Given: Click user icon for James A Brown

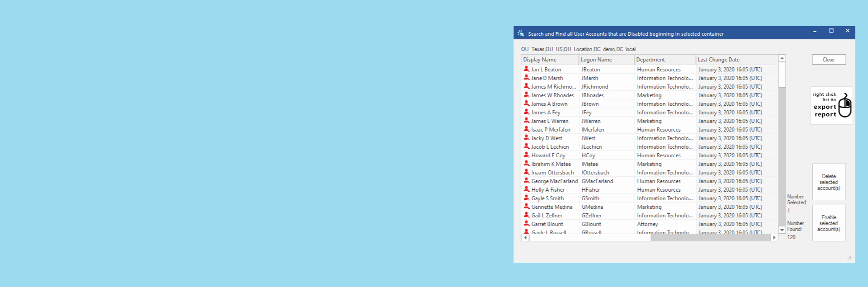Looking at the screenshot, I should (527, 104).
